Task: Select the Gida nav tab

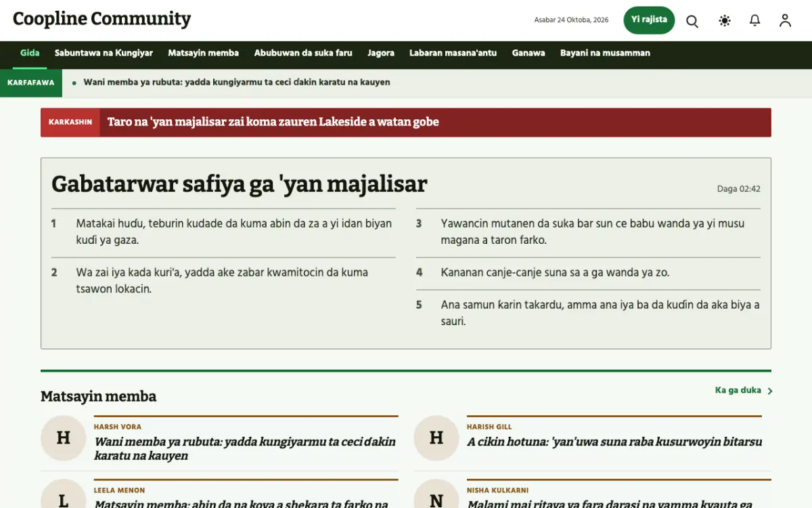Action: (30, 53)
